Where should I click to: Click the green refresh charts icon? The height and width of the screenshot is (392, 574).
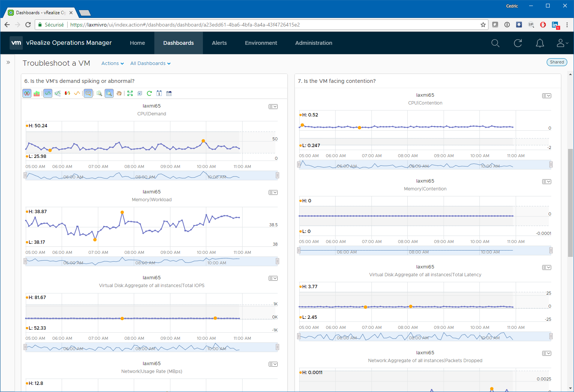coord(149,93)
